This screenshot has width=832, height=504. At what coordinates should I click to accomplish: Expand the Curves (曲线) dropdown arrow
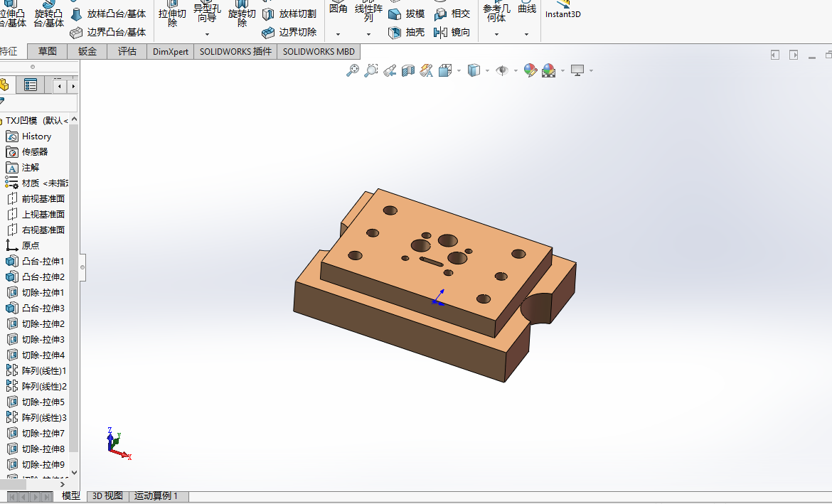[526, 34]
